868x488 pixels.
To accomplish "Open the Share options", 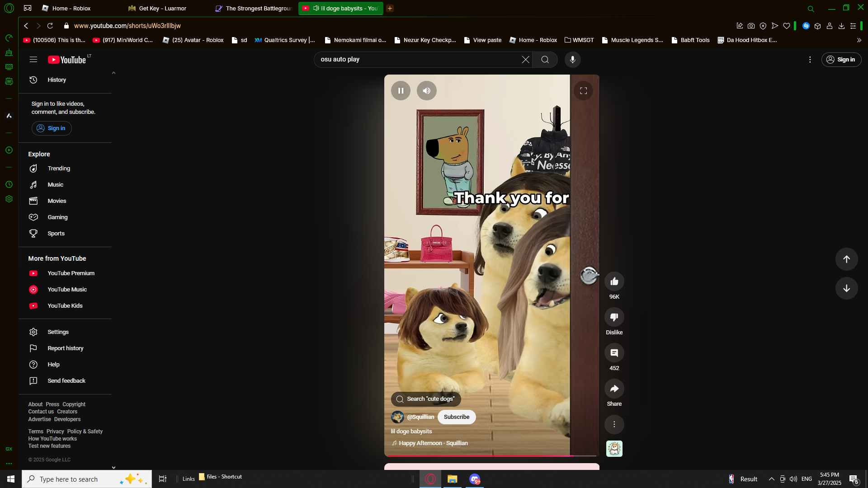I will [x=614, y=389].
